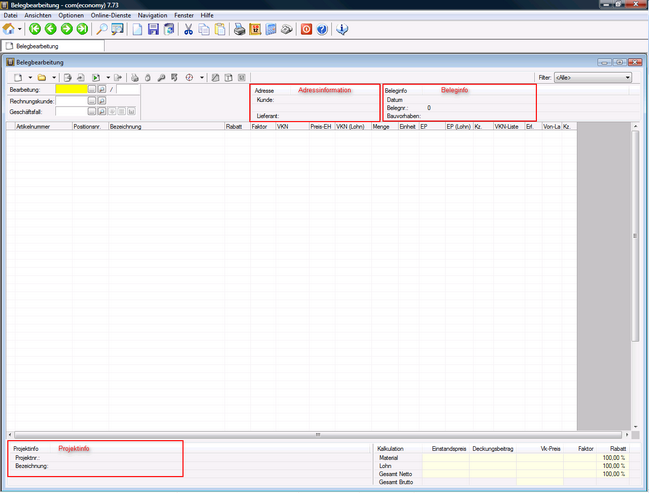This screenshot has width=649, height=493.
Task: Click the search button next to Geschäftsfall
Action: [101, 111]
